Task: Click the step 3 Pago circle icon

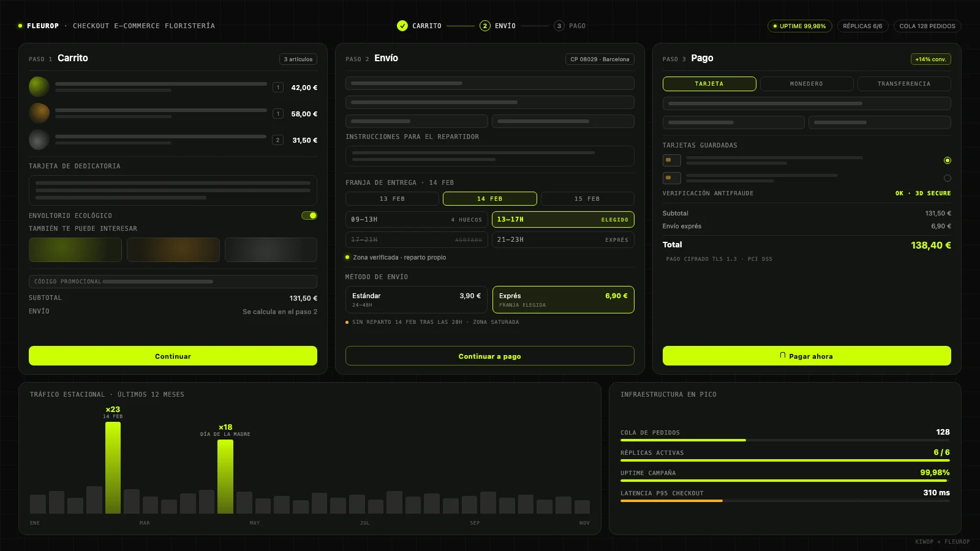Action: [559, 26]
